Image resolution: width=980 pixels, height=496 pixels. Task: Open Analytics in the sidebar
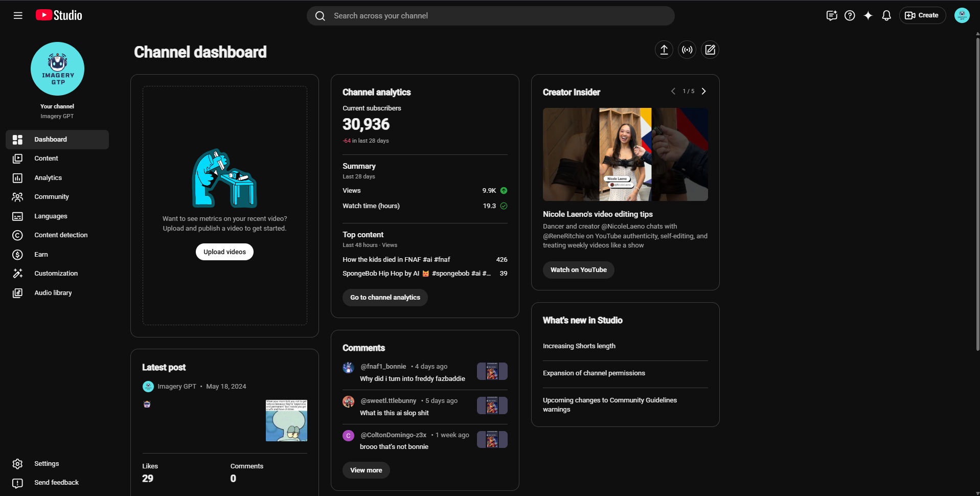coord(57,178)
